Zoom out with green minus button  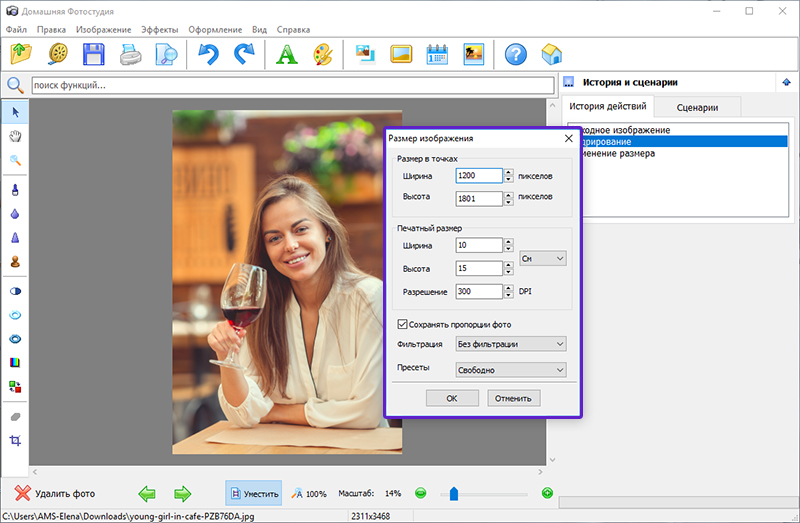420,493
